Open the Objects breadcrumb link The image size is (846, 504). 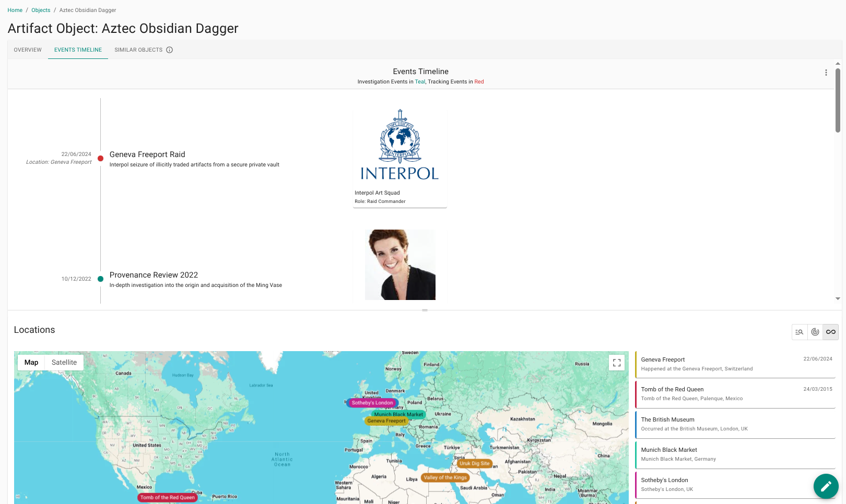coord(41,10)
